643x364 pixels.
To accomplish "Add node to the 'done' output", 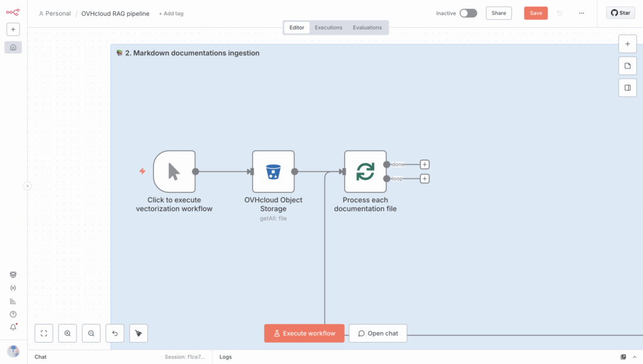I will (x=424, y=164).
